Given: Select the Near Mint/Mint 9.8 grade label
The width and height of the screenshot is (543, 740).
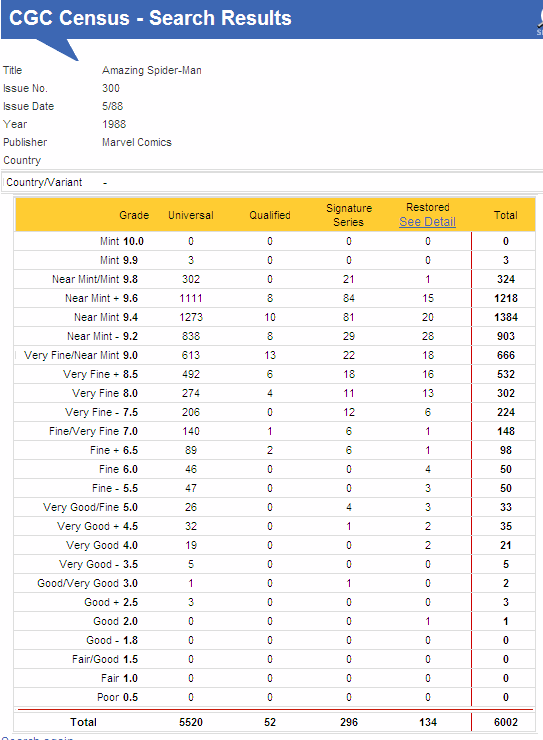Looking at the screenshot, I should tap(95, 279).
